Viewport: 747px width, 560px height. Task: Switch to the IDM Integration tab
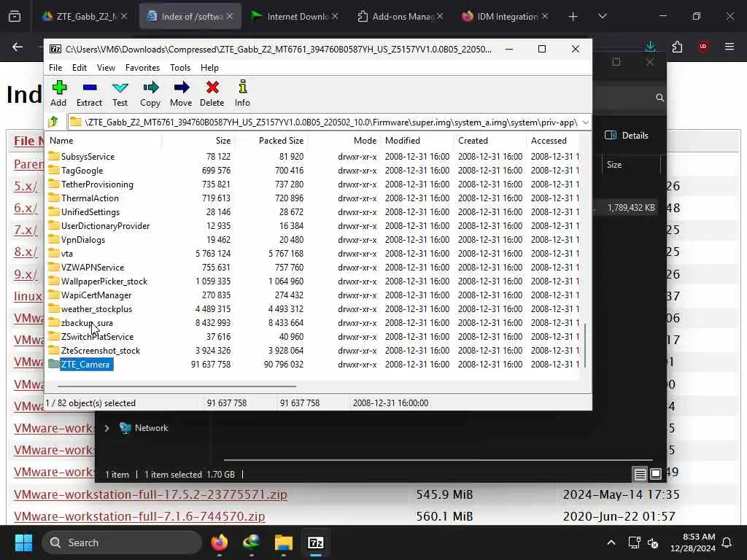click(505, 16)
